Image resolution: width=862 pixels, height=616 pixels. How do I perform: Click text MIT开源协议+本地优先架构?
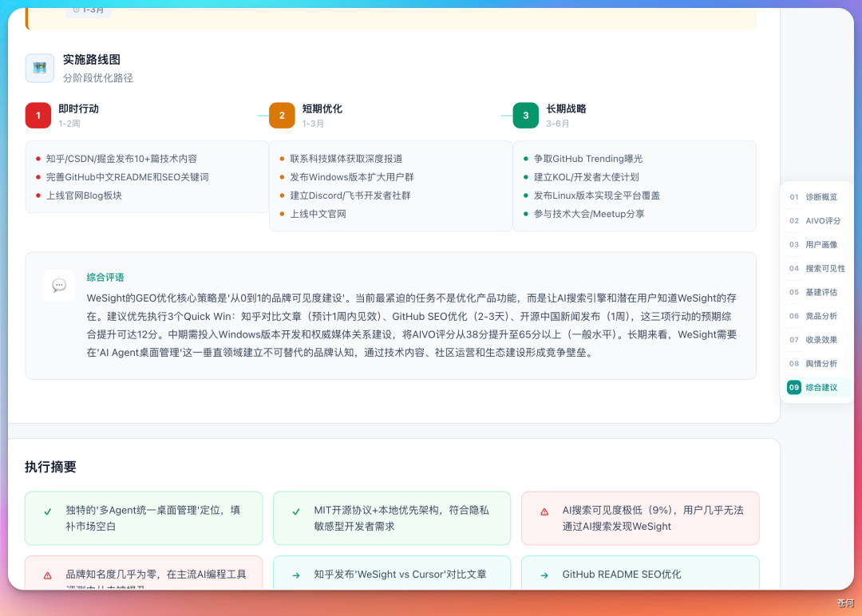pos(376,510)
